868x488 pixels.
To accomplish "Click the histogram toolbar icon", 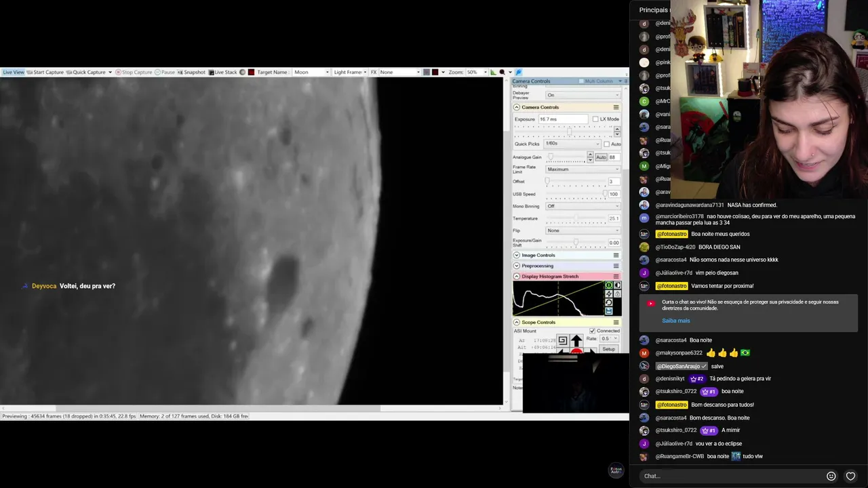I will point(493,72).
